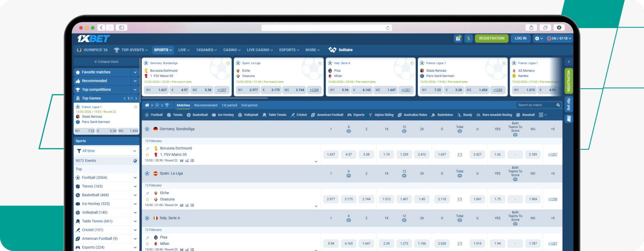Expand the Favorite matches section
This screenshot has width=644, height=251.
pos(135,72)
